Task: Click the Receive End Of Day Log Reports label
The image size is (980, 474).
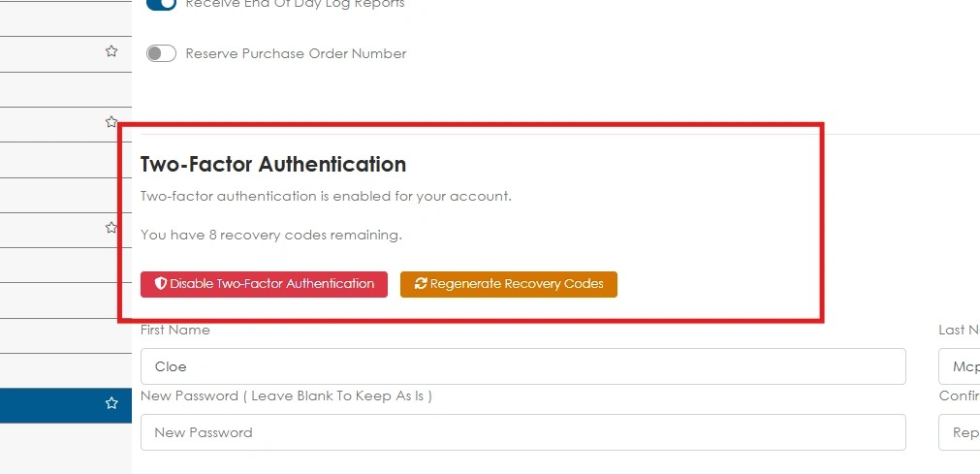Action: click(x=295, y=4)
